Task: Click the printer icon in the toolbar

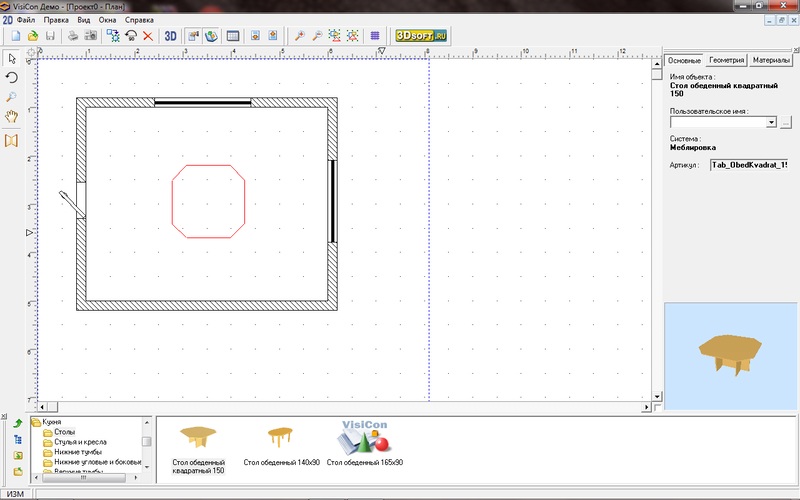Action: coord(73,36)
